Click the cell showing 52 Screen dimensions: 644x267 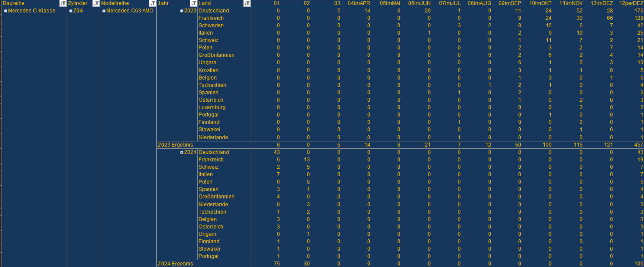point(580,11)
